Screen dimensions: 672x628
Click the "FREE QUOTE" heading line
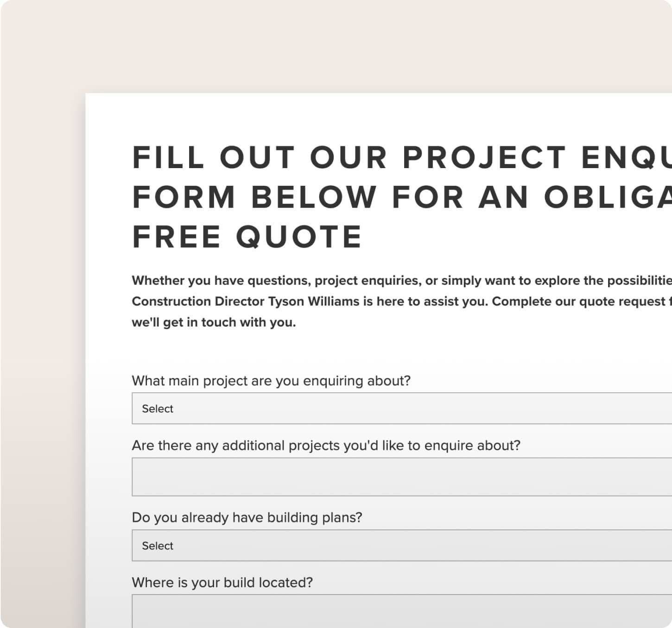[x=247, y=237]
